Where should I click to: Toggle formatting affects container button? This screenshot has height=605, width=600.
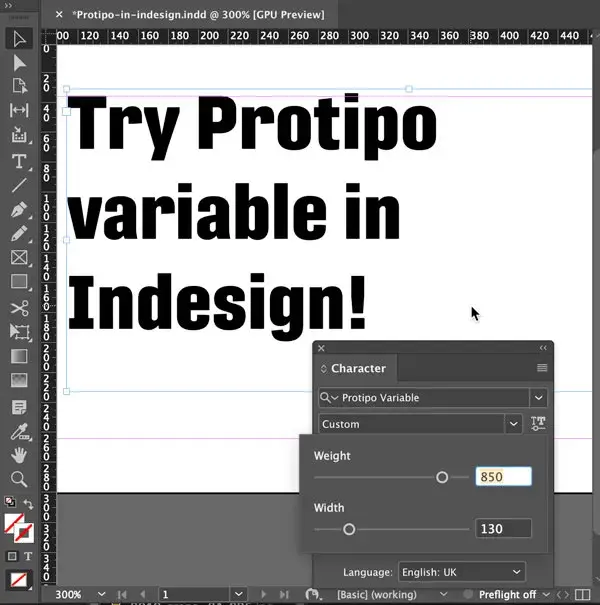point(12,556)
